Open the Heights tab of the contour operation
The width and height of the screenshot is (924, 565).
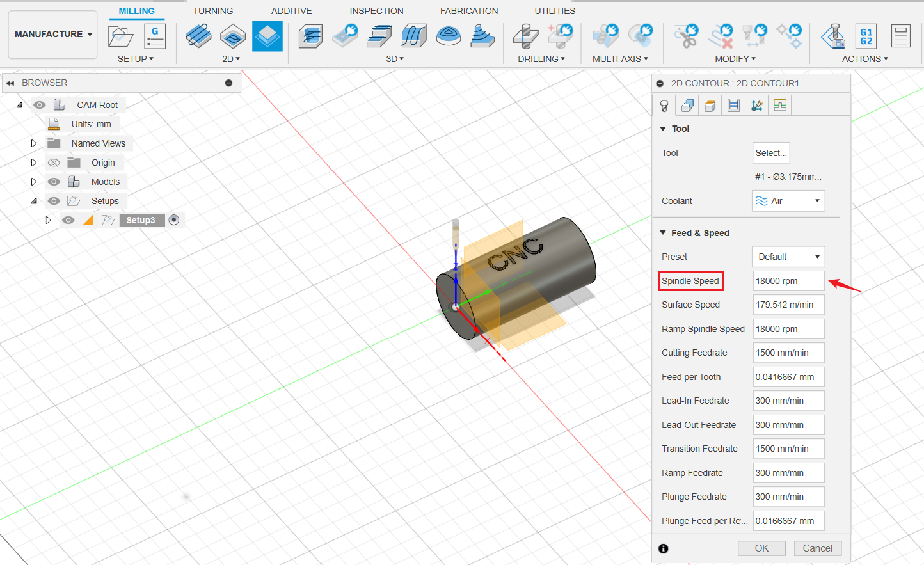(x=710, y=105)
